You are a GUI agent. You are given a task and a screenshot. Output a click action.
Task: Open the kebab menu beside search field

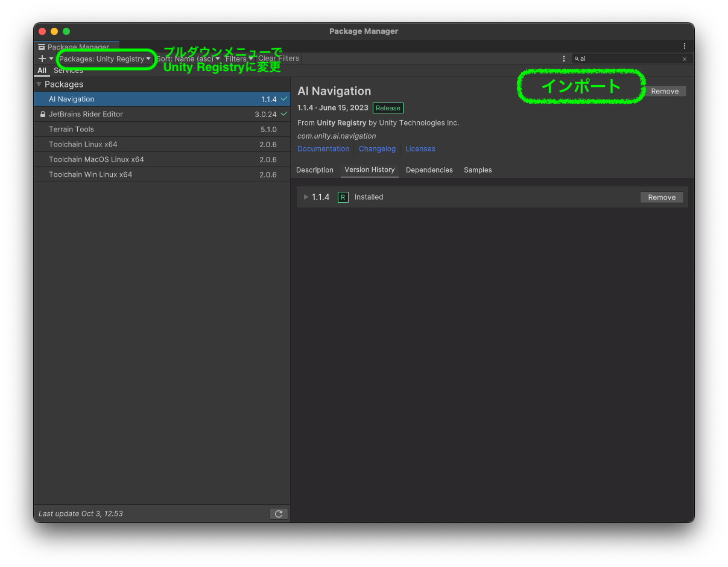(x=564, y=59)
